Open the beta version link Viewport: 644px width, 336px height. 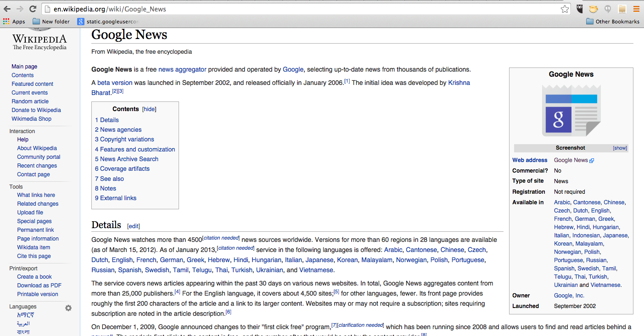[115, 83]
